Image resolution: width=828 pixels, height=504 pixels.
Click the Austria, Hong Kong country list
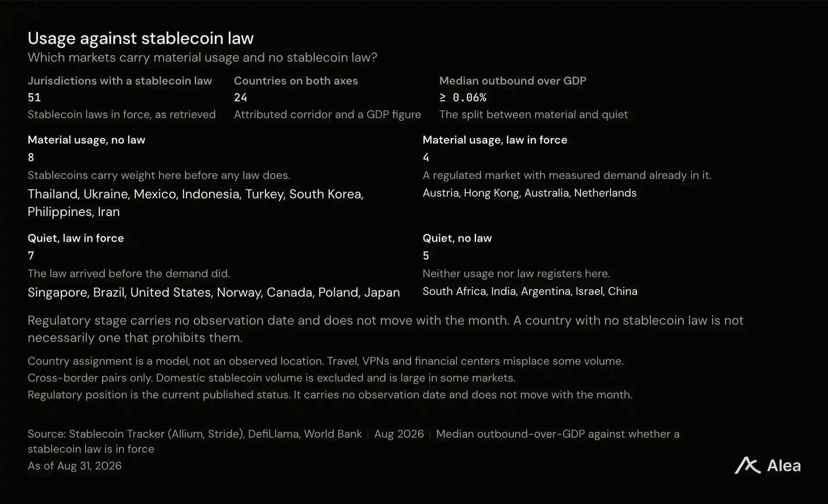530,193
